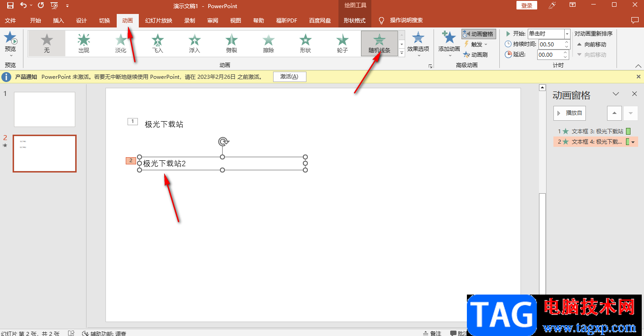Open animation group dialog launcher
This screenshot has width=644, height=336.
coord(430,66)
